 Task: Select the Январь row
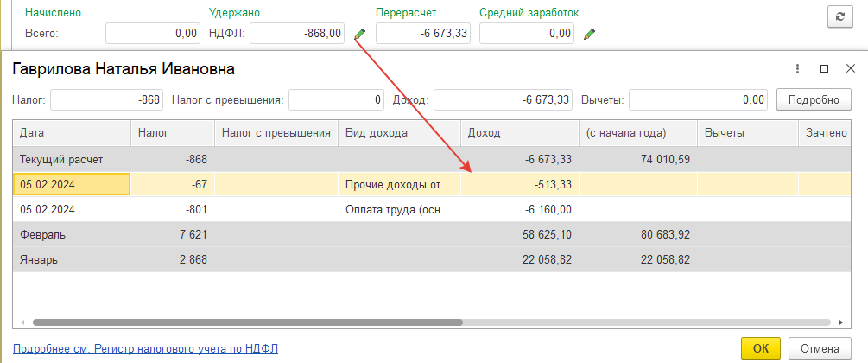tap(432, 260)
